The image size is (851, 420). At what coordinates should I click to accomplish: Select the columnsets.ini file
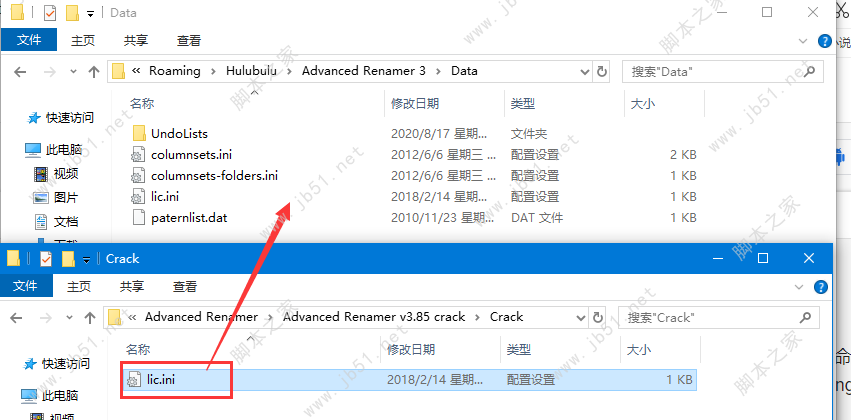pyautogui.click(x=191, y=155)
